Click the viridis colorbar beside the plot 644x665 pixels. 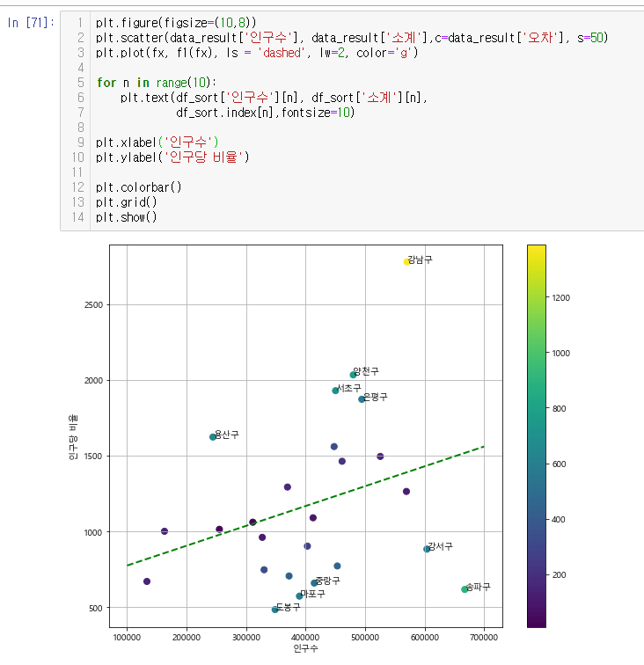click(x=537, y=435)
